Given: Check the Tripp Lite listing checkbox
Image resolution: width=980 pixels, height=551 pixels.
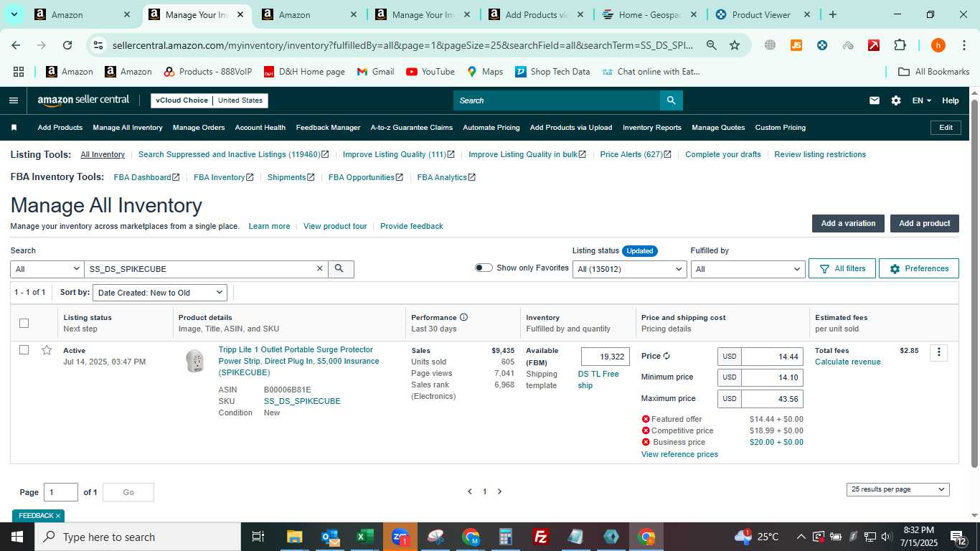Looking at the screenshot, I should pos(24,350).
